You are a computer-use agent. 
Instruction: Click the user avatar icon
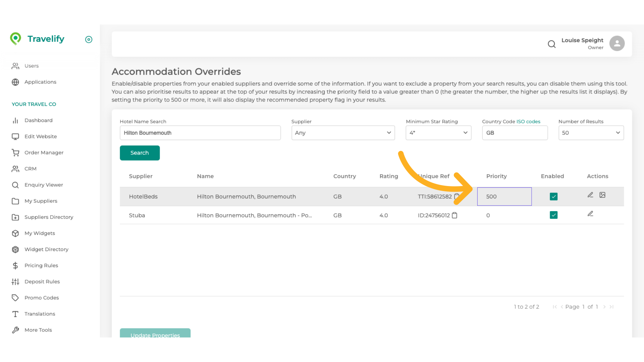(x=617, y=44)
